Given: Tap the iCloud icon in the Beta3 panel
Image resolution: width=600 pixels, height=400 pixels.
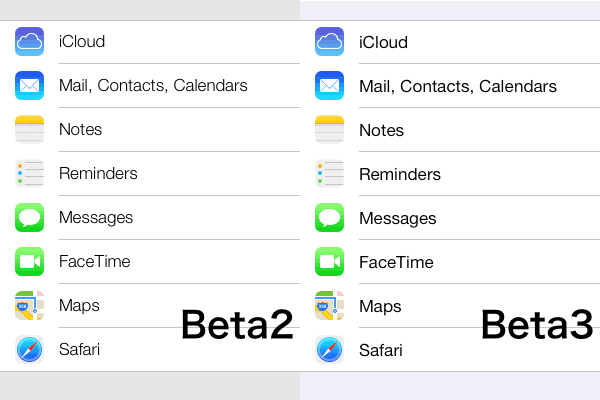Looking at the screenshot, I should coord(330,42).
